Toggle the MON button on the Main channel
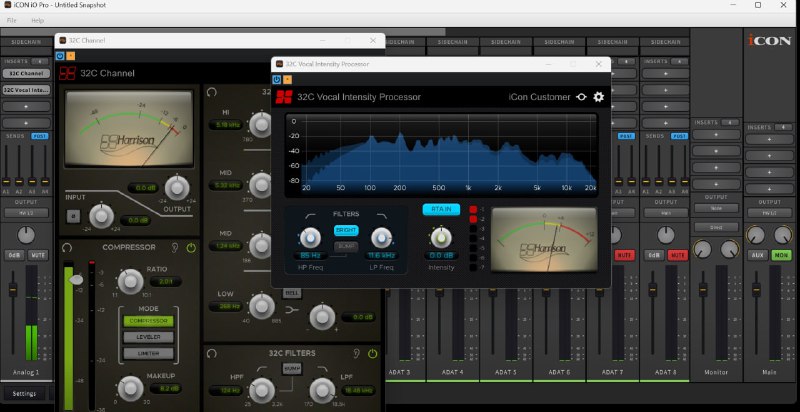Screen dimensions: 800x412 781,255
